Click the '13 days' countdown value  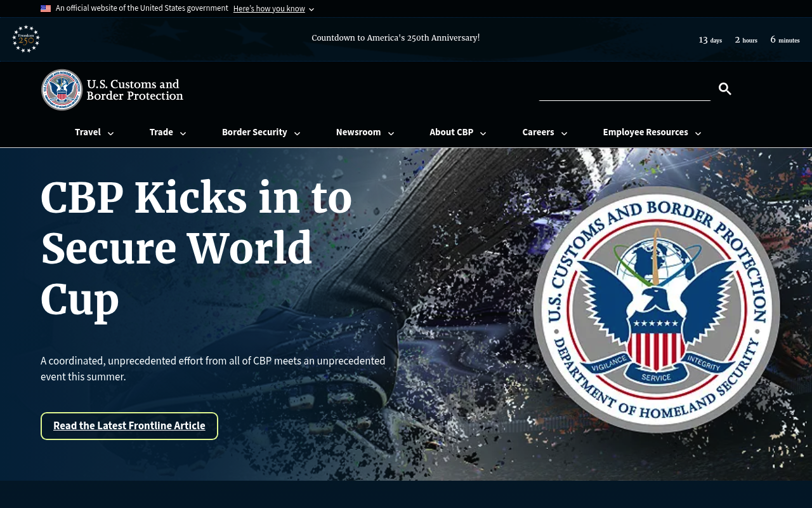tap(710, 40)
